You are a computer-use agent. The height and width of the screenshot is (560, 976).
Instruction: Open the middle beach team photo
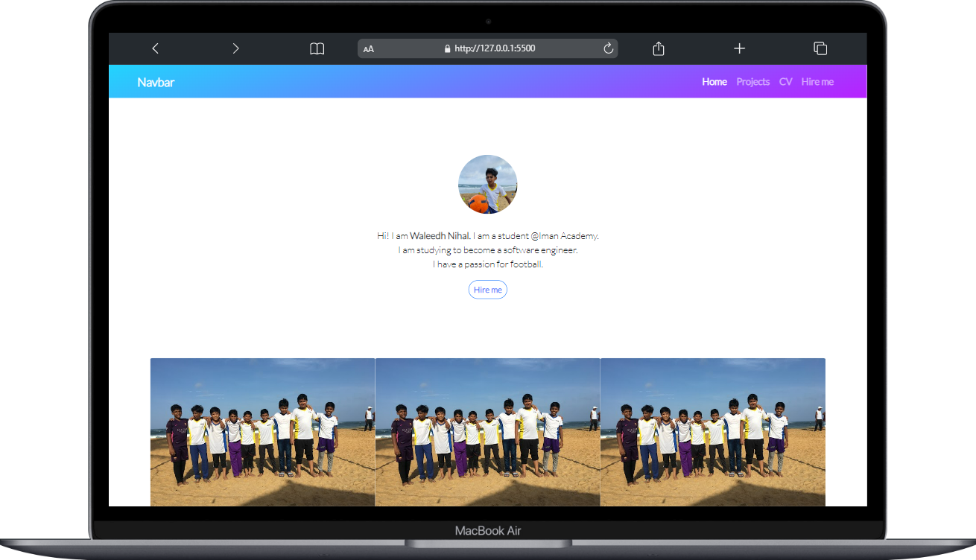click(487, 432)
